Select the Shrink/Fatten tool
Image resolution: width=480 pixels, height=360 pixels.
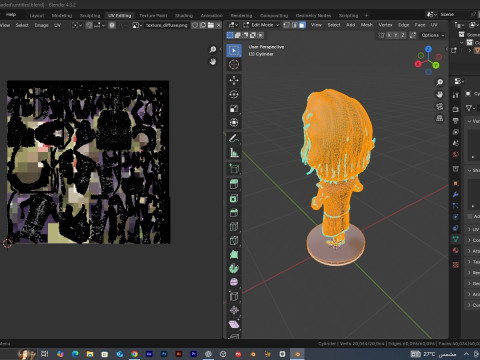pyautogui.click(x=234, y=310)
